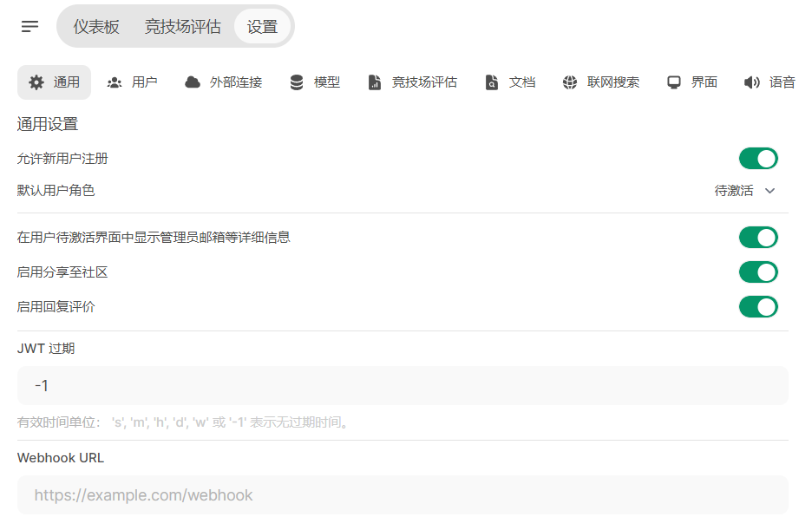
Task: Toggle 在用户待激活界面中显示管理员邮箱等详细信息
Action: pos(758,237)
